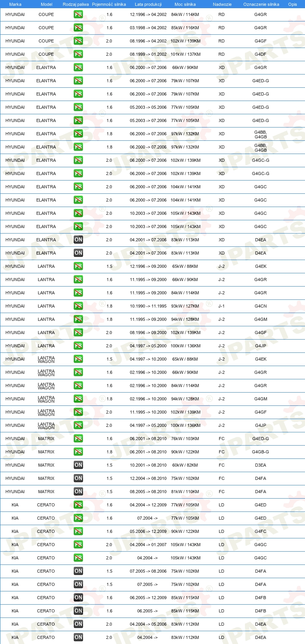305x644 pixels.
Task: Click the J-1 body type cell
Action: [222, 306]
